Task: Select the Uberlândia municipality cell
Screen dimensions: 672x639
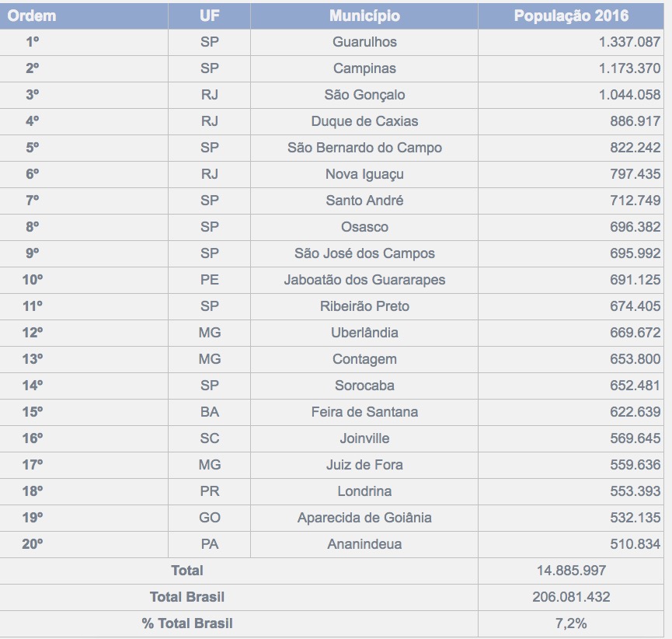Action: (x=364, y=333)
